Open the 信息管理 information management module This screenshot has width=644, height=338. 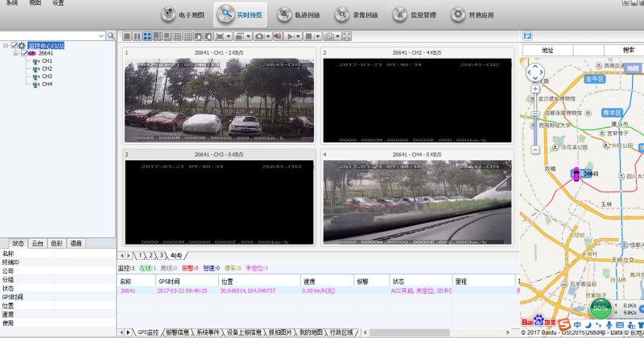tap(414, 14)
